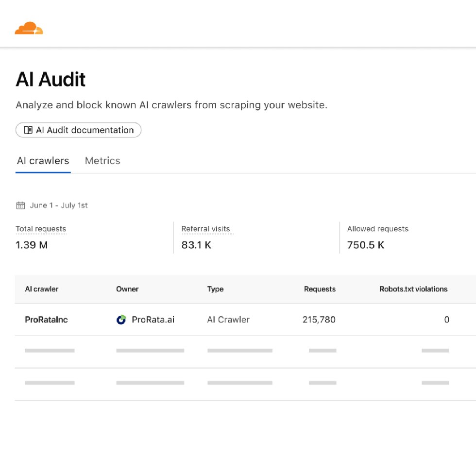Click the Allowed requests label
This screenshot has width=476, height=476.
coord(378,229)
